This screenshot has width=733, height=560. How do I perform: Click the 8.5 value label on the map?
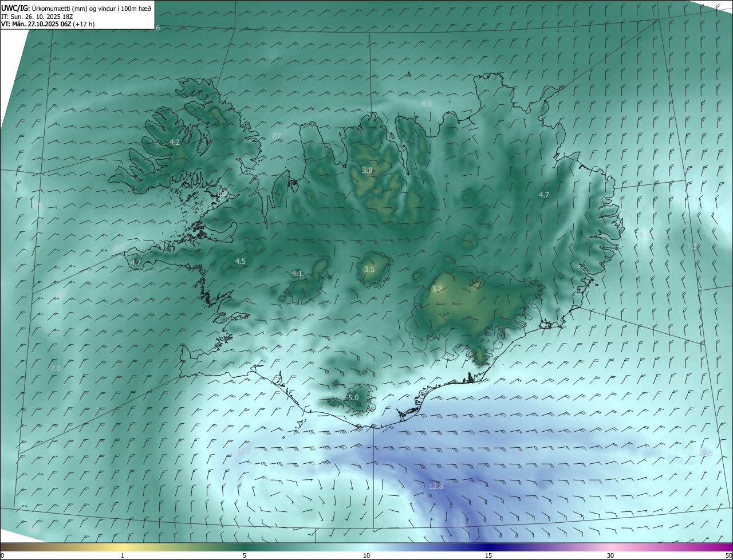click(x=119, y=247)
